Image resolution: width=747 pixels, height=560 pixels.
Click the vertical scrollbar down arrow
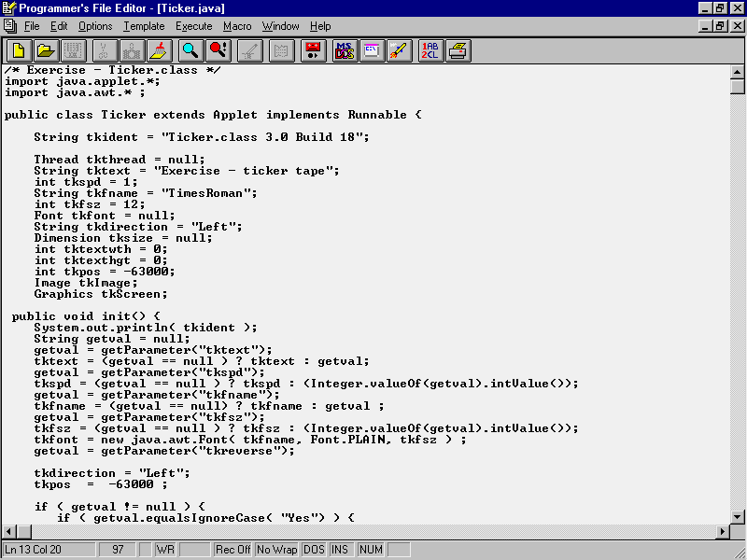tap(738, 516)
